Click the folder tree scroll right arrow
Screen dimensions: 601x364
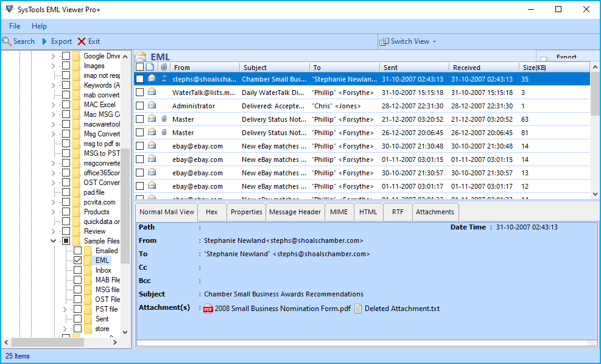(115, 342)
